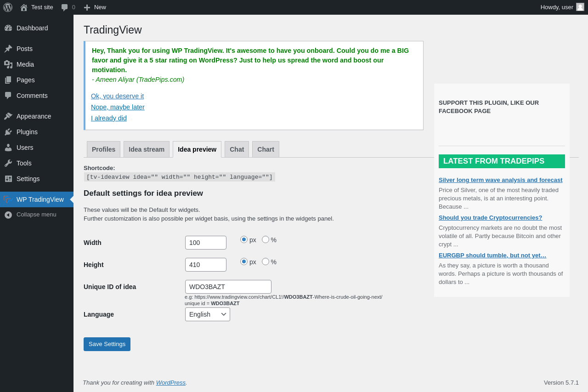The height and width of the screenshot is (392, 588).
Task: Switch to the Profiles tab
Action: coord(103,149)
